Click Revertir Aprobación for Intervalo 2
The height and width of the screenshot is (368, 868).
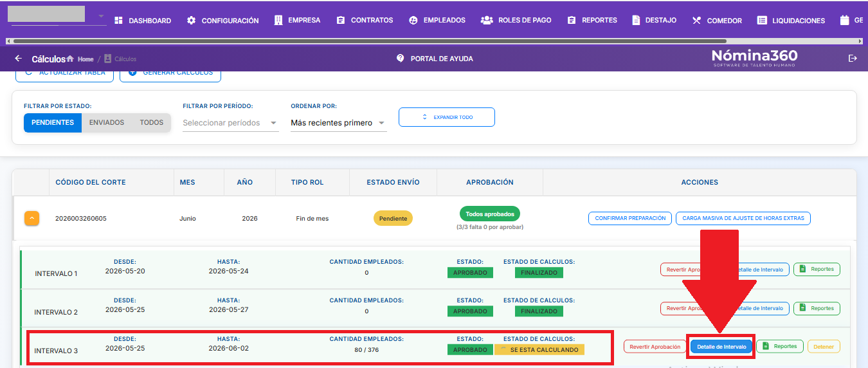[682, 308]
